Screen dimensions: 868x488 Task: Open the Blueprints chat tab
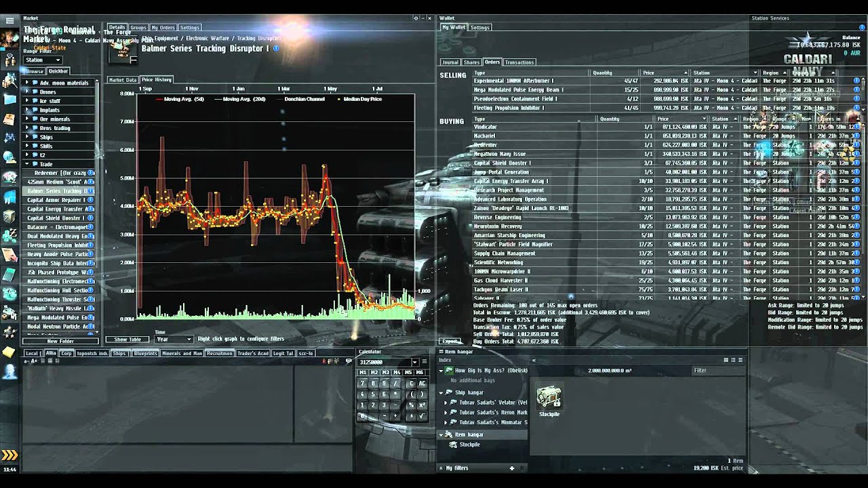pyautogui.click(x=146, y=353)
